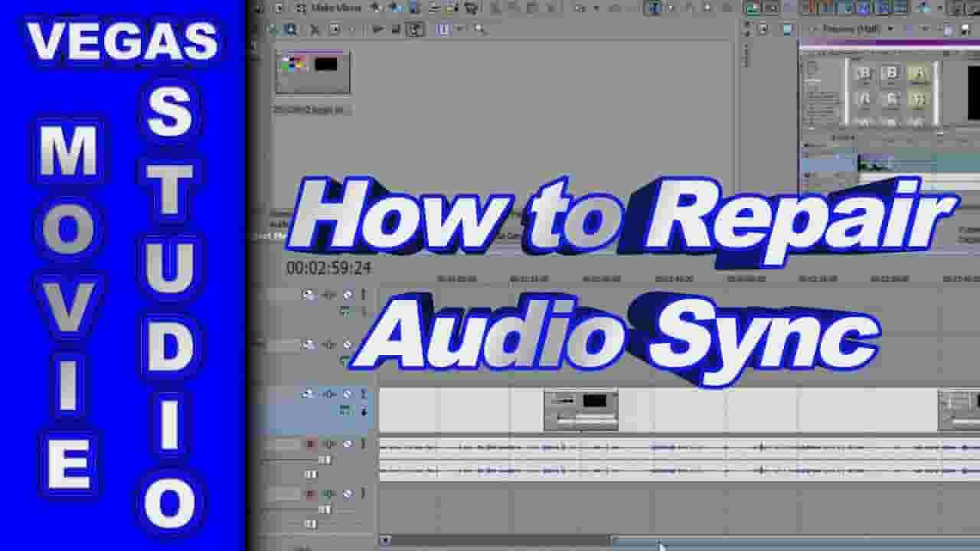Remove selected media with the X icon
The height and width of the screenshot is (551, 980).
315,30
